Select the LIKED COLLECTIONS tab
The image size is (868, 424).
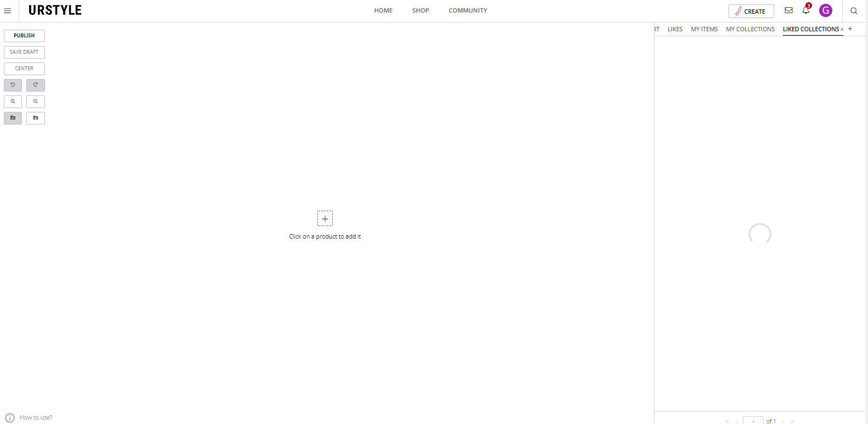coord(811,29)
